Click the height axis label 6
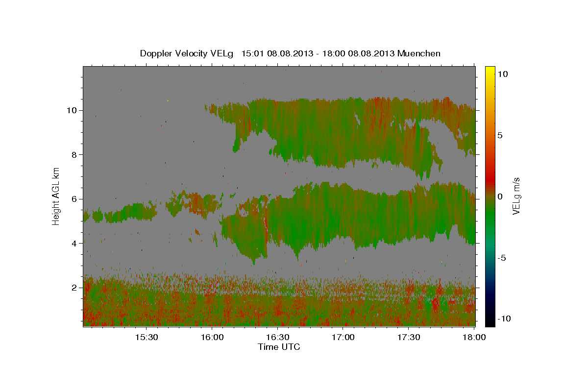588x392 pixels. click(74, 199)
